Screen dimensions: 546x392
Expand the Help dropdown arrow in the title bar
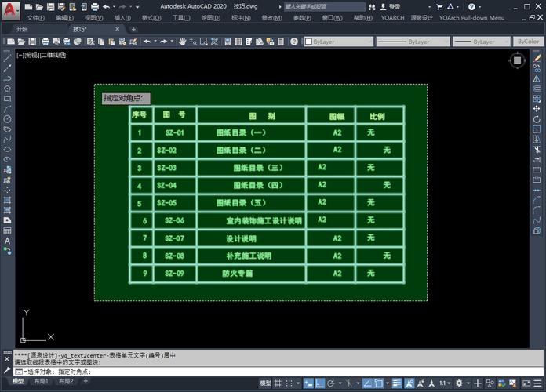coord(480,6)
